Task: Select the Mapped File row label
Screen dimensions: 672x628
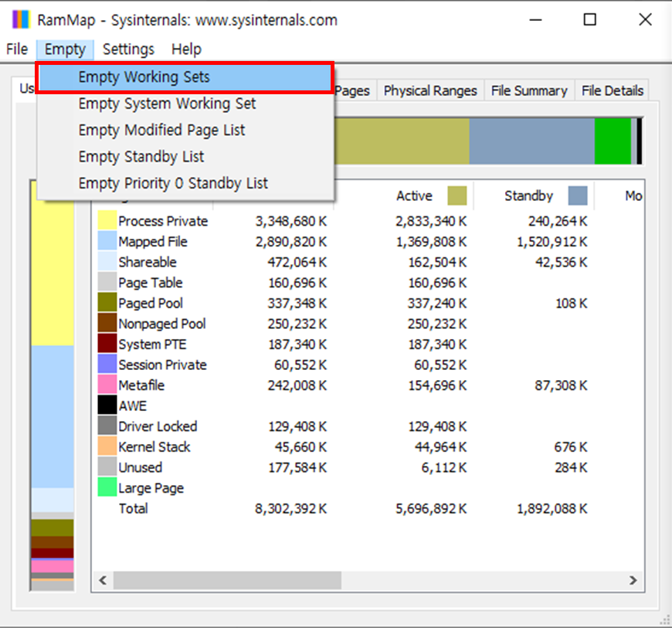Action: (x=153, y=242)
